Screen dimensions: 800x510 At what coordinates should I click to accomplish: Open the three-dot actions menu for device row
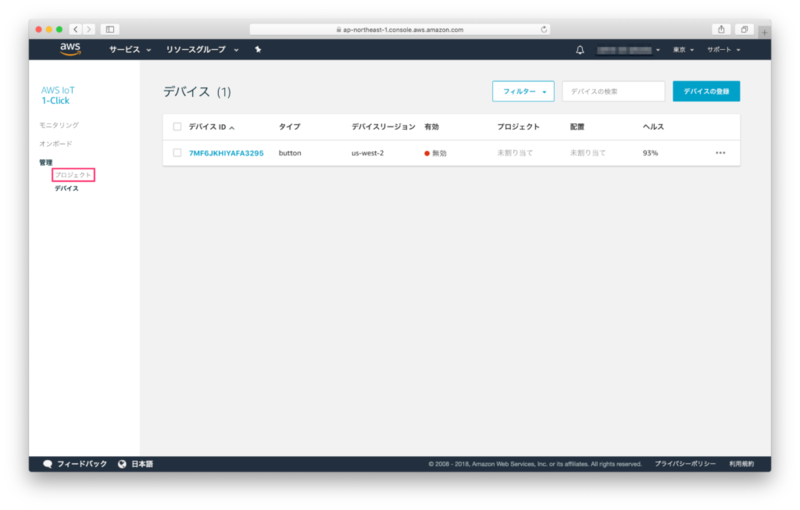[720, 153]
